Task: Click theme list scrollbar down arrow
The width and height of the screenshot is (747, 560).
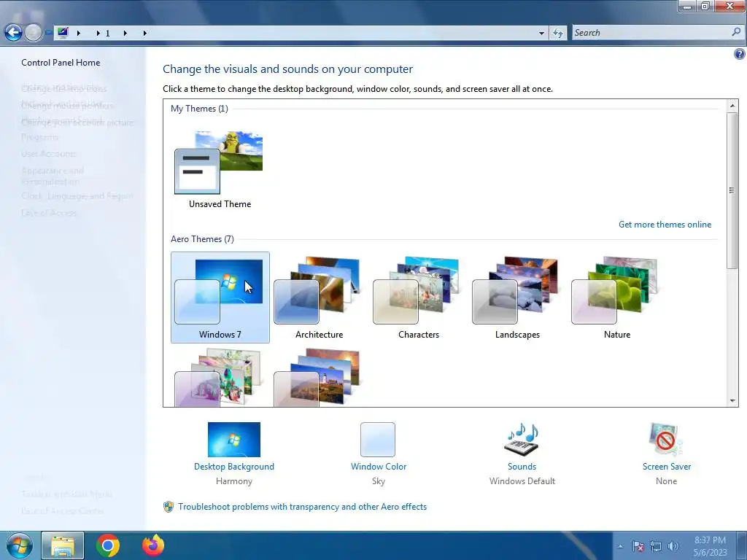Action: click(732, 401)
